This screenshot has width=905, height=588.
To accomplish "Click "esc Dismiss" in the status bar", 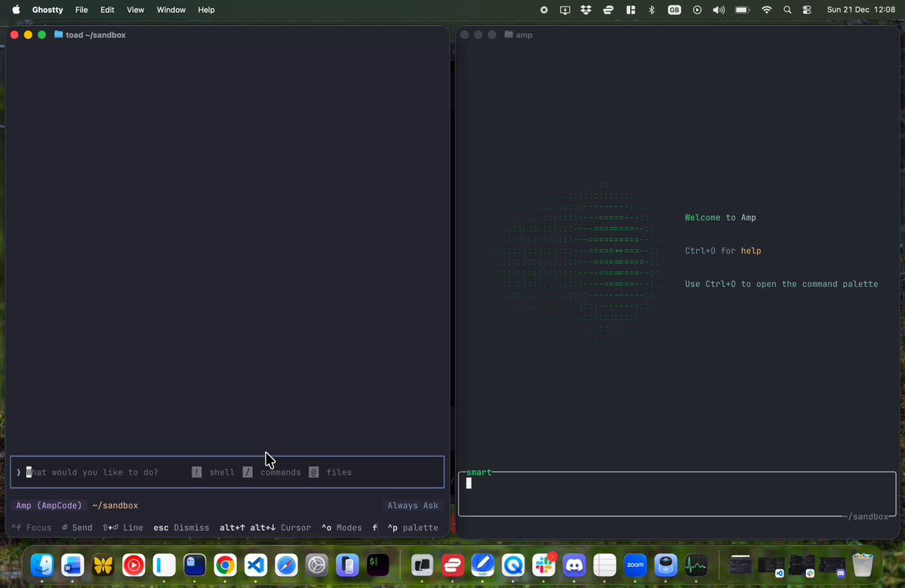I will 180,528.
